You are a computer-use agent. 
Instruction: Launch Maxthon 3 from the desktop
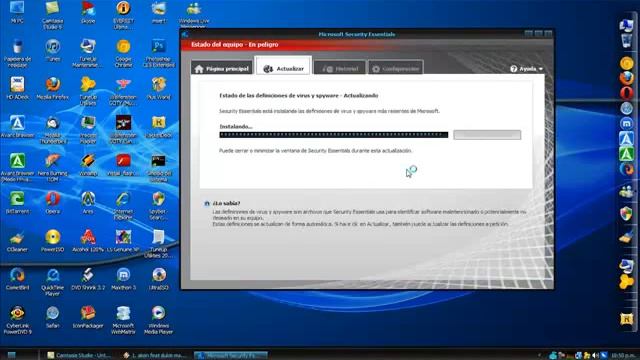tap(123, 279)
